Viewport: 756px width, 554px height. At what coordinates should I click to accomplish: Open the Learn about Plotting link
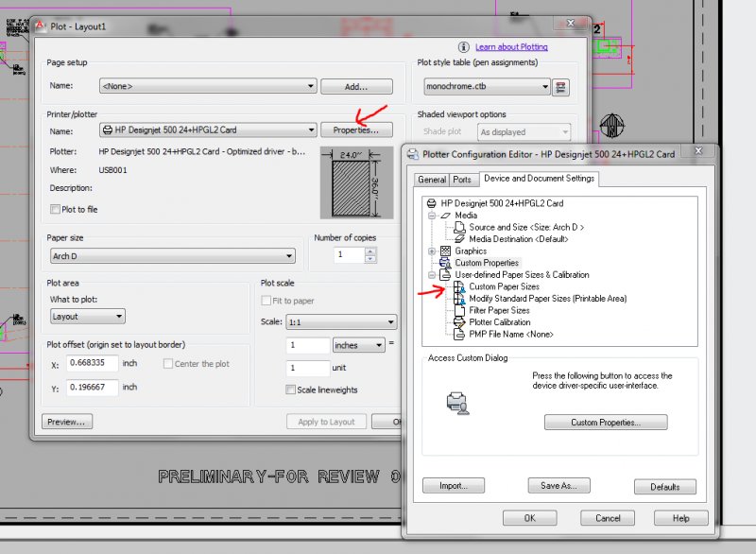tap(510, 46)
